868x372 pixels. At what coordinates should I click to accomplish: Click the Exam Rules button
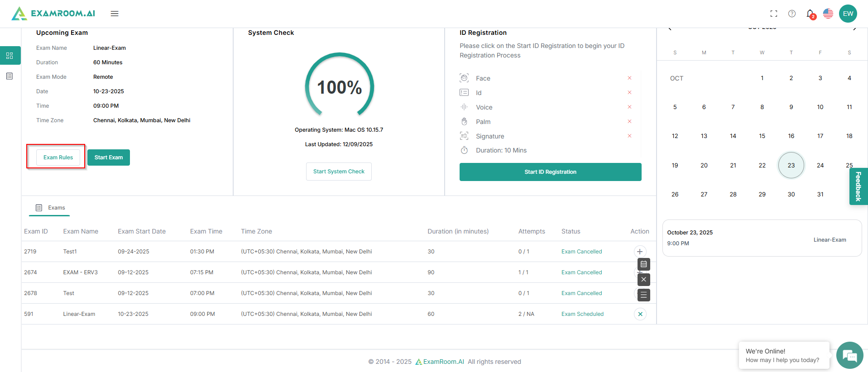[58, 157]
